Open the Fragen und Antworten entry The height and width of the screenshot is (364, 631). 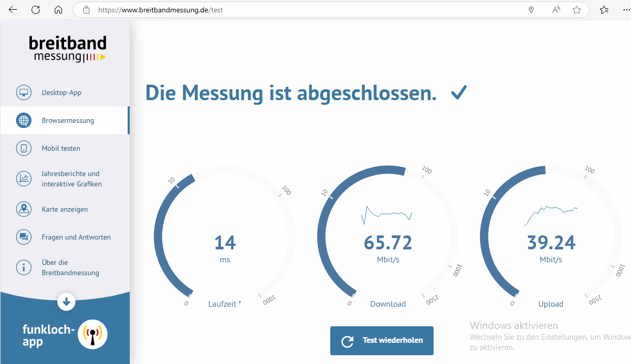(65, 237)
